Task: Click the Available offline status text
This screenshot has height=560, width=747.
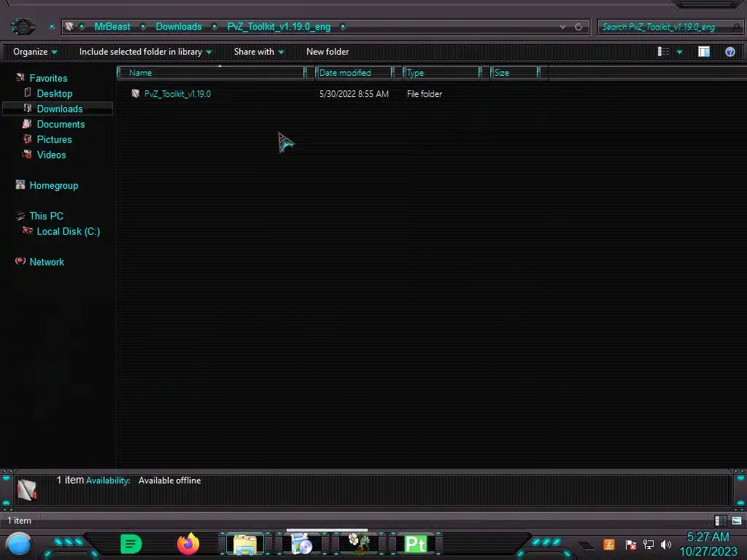Action: tap(169, 481)
